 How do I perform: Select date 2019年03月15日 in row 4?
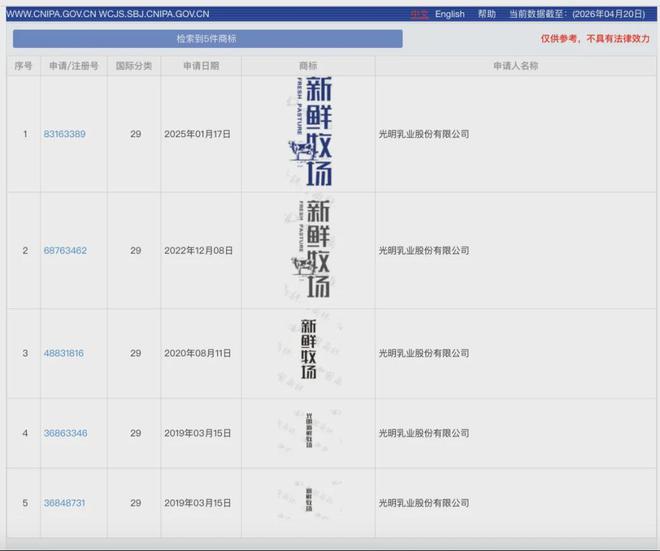(x=197, y=433)
